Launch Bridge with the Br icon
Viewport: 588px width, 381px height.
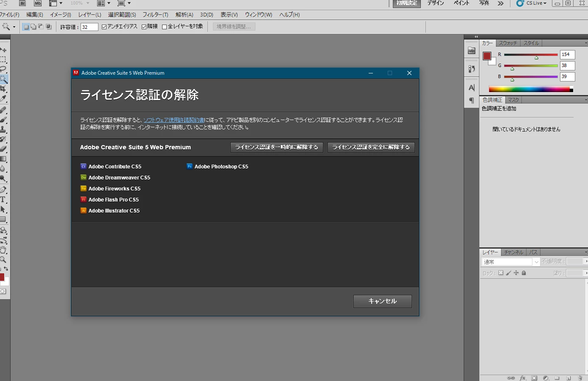coord(22,3)
